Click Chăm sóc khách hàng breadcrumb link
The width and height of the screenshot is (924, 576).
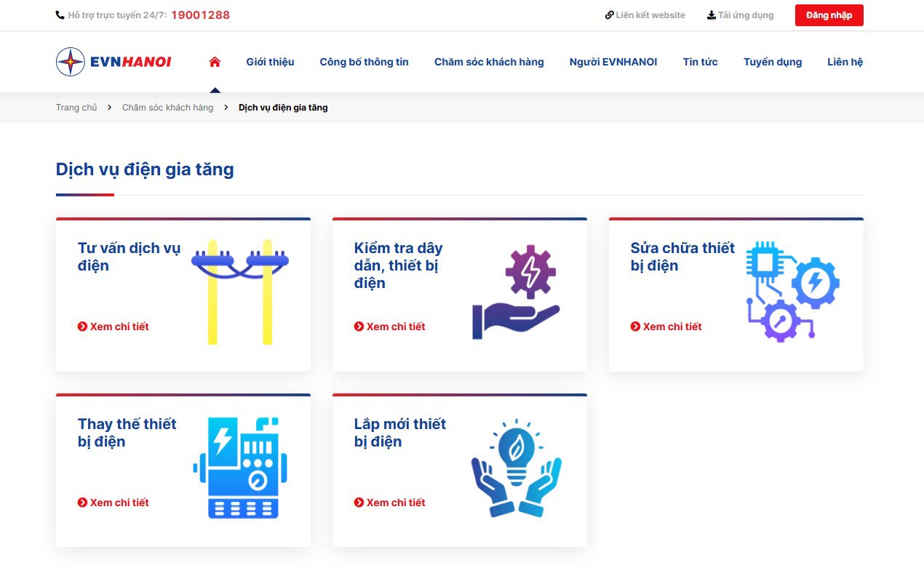click(167, 108)
